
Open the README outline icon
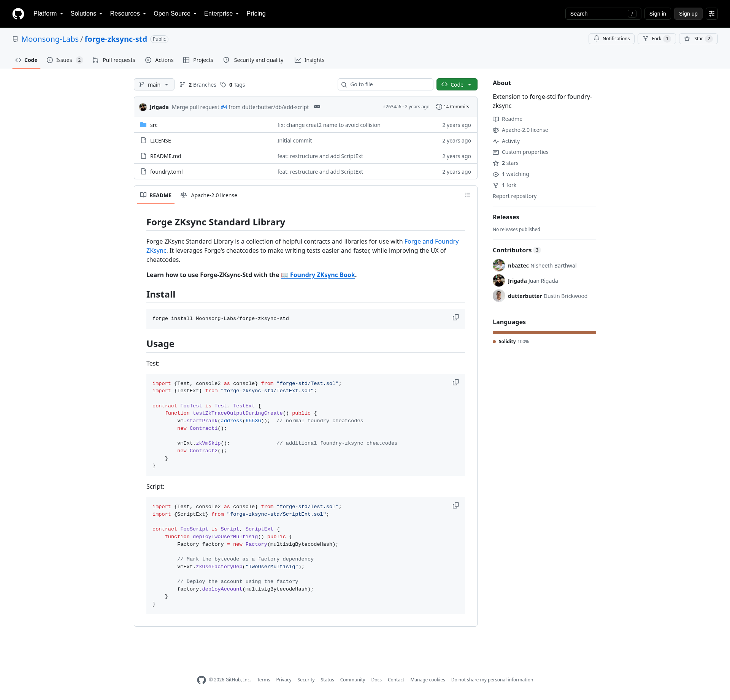(x=468, y=195)
